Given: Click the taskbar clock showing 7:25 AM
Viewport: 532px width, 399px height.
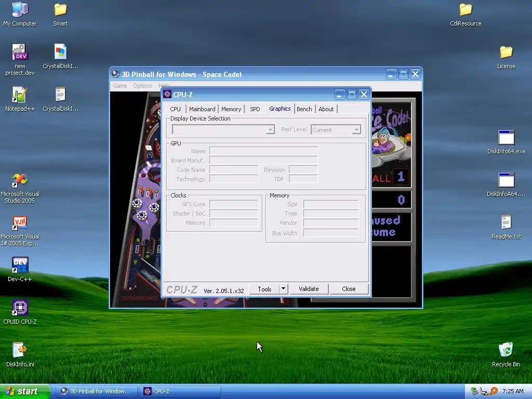Looking at the screenshot, I should (513, 391).
